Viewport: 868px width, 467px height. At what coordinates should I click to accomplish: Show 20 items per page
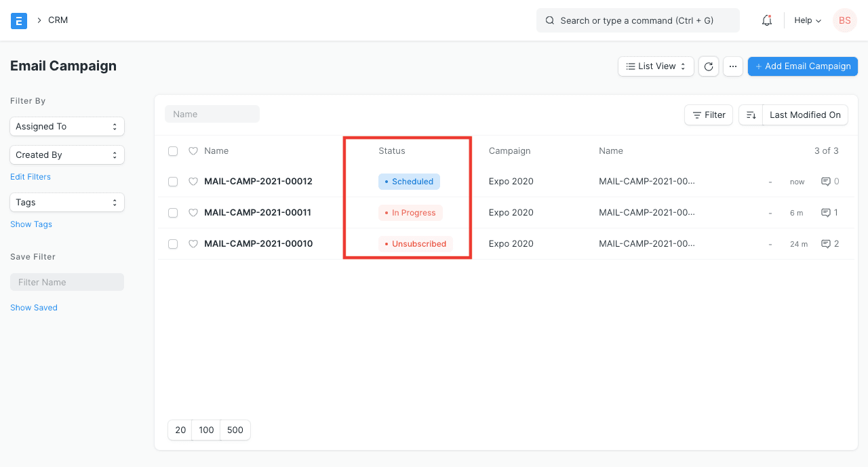180,430
